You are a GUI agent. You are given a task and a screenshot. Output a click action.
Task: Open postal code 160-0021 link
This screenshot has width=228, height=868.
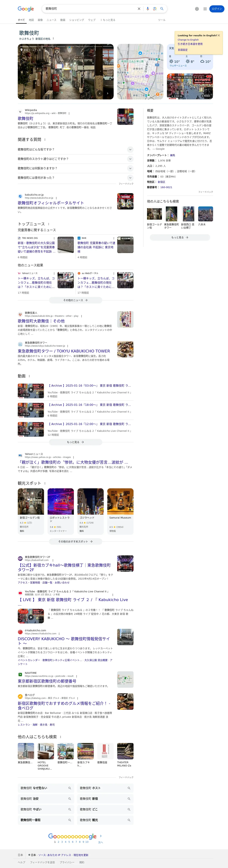tap(166, 187)
